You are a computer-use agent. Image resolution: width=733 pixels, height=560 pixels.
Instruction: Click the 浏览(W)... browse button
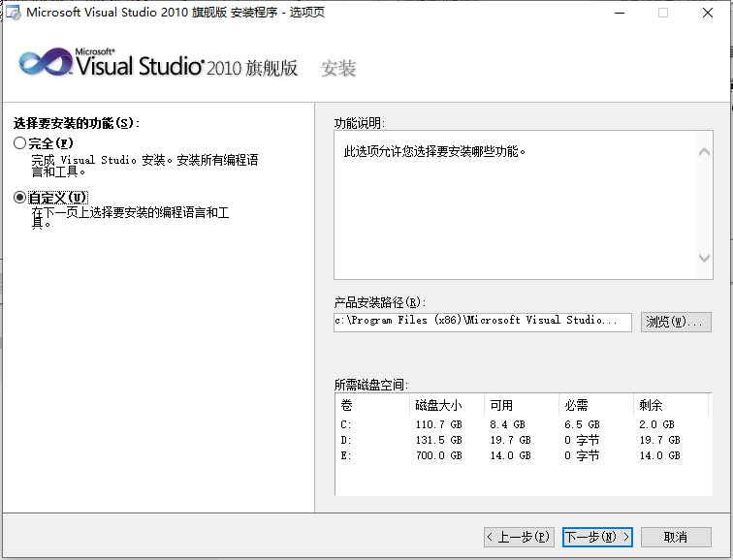tap(676, 322)
